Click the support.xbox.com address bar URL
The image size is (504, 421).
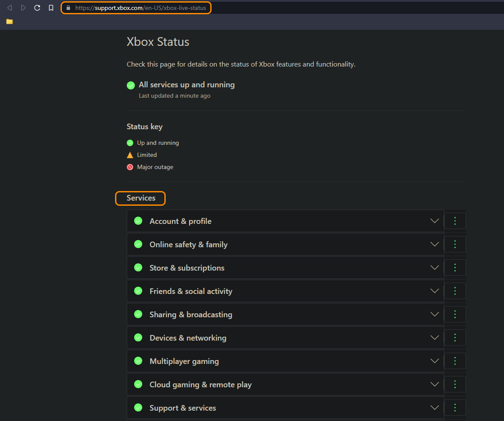pyautogui.click(x=141, y=8)
